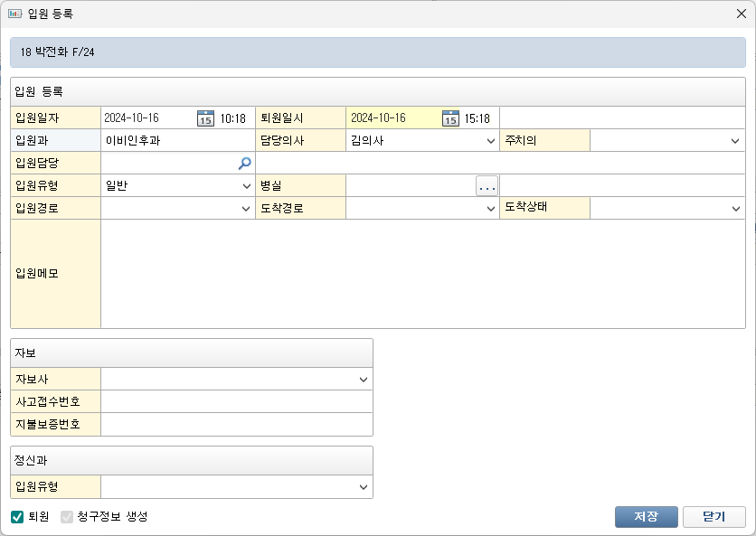The width and height of the screenshot is (756, 536).
Task: Open the 입원경로 dropdown
Action: coord(246,209)
